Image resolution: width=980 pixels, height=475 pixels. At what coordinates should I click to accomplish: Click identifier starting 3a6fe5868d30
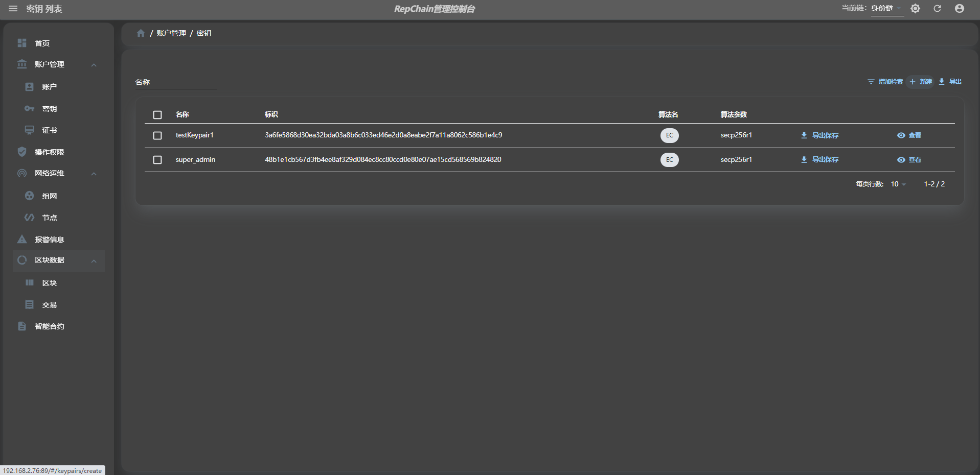coord(383,135)
